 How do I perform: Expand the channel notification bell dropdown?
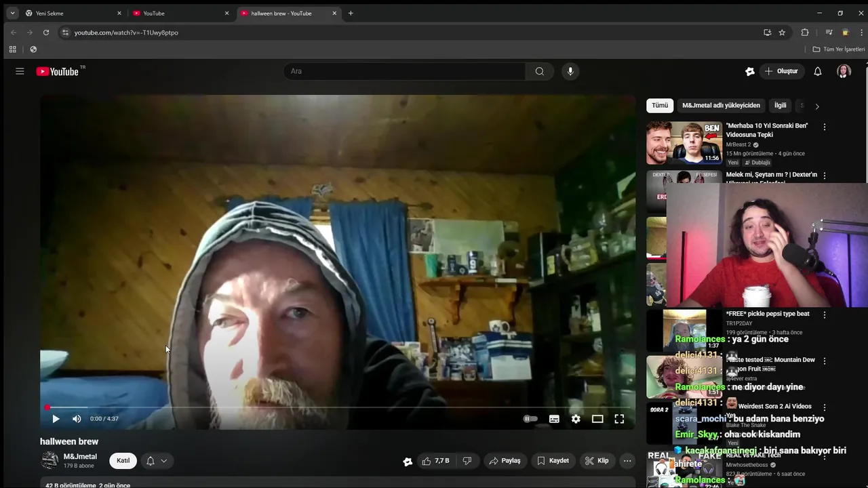point(157,461)
